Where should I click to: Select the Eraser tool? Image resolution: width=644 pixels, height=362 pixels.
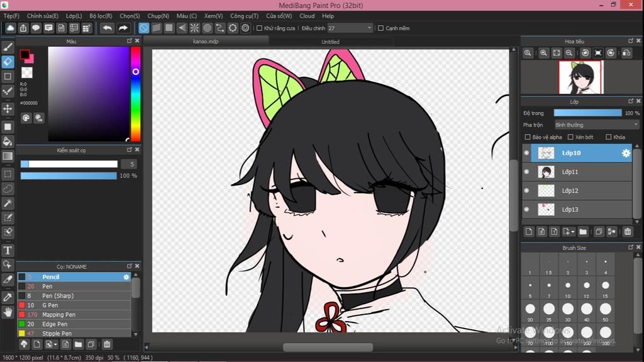pos(8,62)
